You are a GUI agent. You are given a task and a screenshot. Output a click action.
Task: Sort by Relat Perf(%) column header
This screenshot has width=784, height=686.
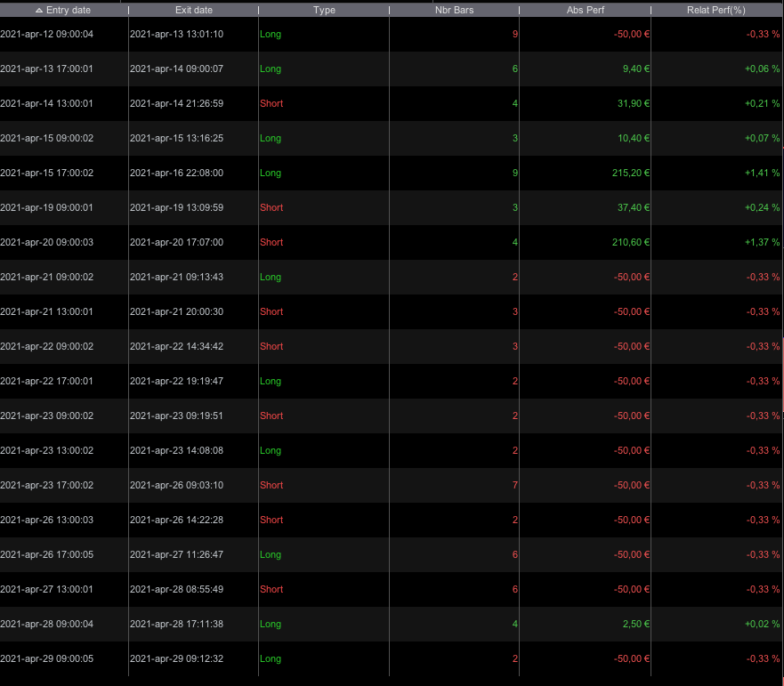pyautogui.click(x=716, y=10)
